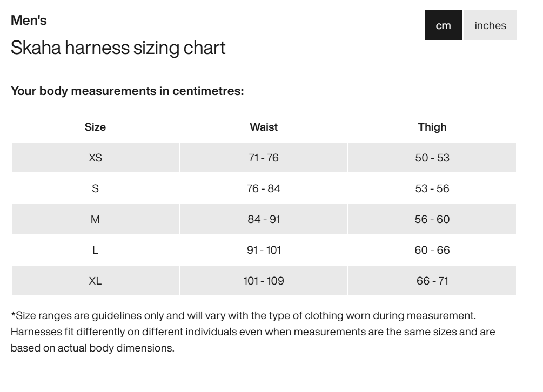Screen dimensions: 543x392
Task: Click the Skaha harness sizing chart title
Action: point(118,48)
